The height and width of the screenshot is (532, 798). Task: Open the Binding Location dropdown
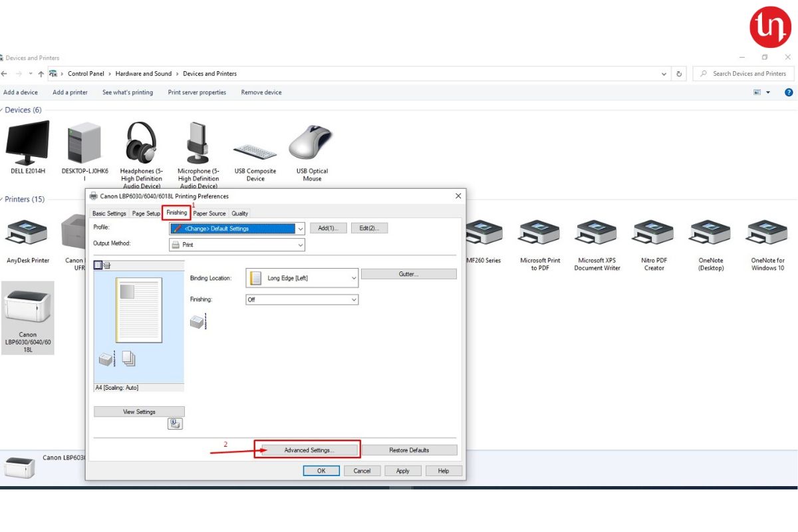tap(303, 278)
